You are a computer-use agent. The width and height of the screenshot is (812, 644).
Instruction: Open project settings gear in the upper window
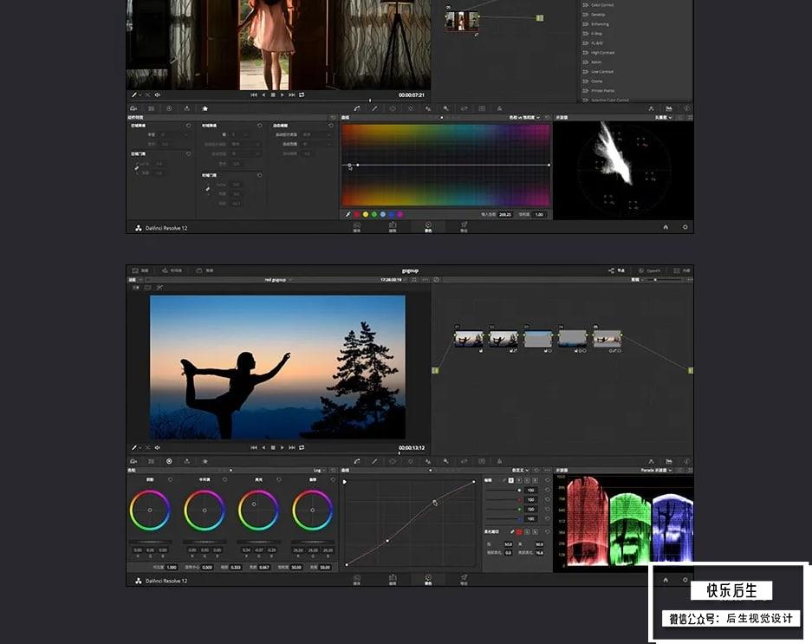(685, 227)
